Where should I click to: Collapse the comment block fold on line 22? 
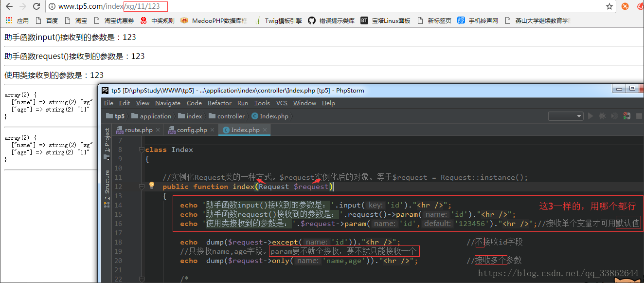point(141,279)
